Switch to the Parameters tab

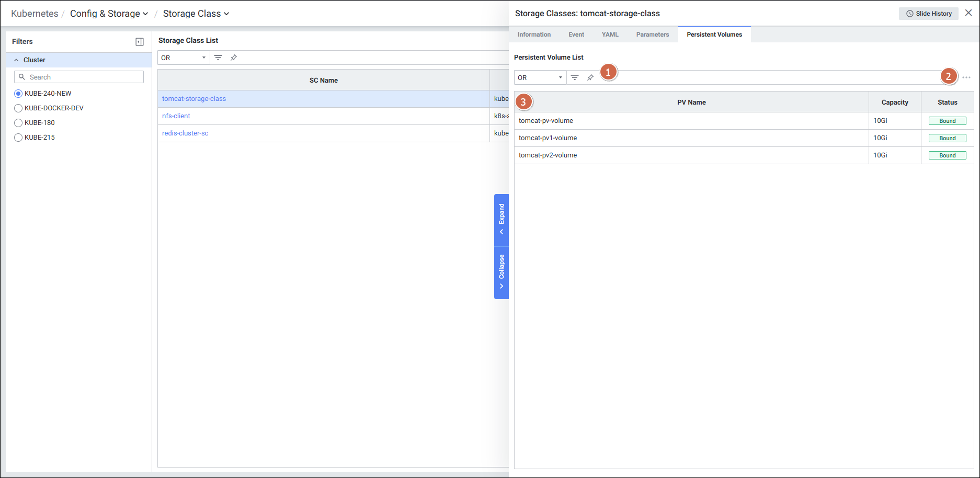click(x=652, y=35)
